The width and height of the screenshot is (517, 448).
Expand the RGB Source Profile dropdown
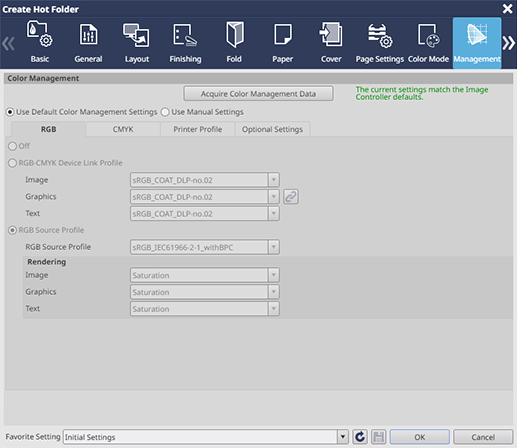click(273, 247)
